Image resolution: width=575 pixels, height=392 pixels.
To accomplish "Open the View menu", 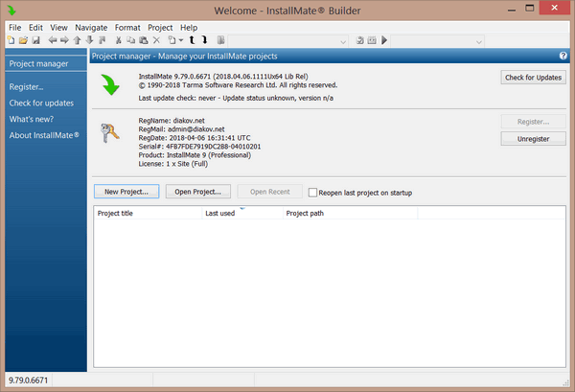I will [x=59, y=28].
